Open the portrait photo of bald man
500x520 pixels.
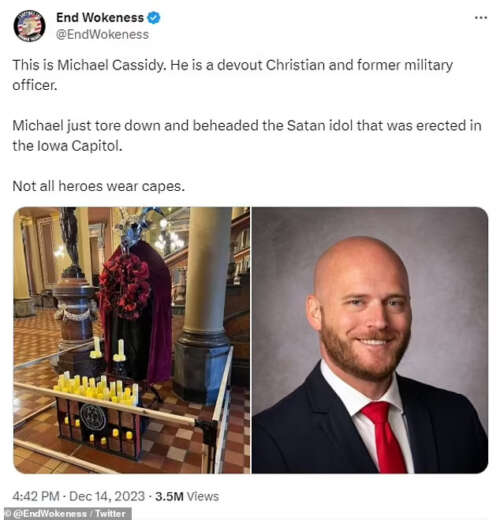tap(370, 340)
